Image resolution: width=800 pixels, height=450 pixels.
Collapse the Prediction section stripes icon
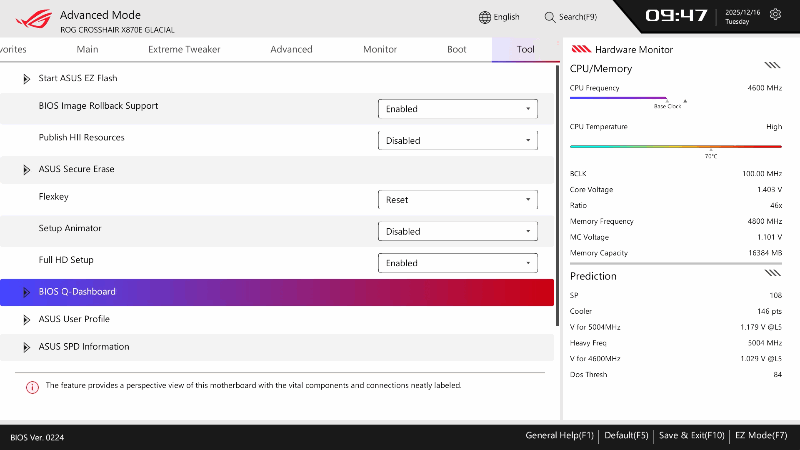[772, 273]
